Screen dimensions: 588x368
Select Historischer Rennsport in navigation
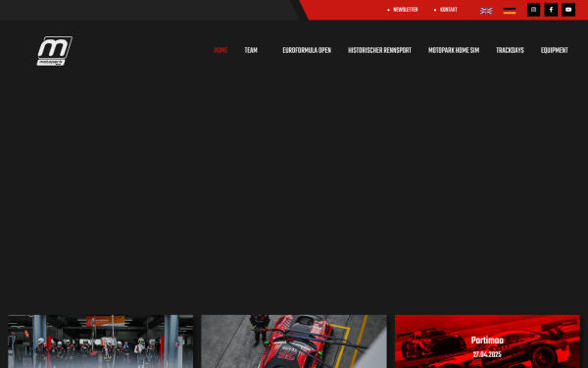(379, 50)
